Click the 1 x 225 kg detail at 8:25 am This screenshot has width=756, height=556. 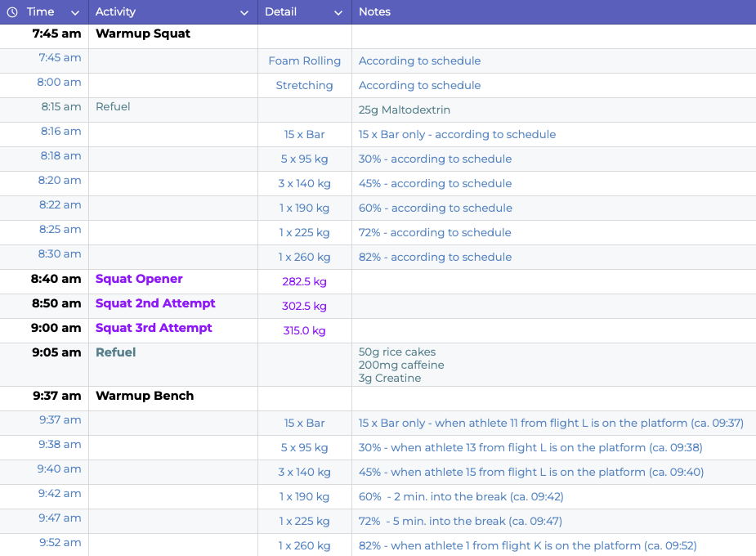coord(305,233)
